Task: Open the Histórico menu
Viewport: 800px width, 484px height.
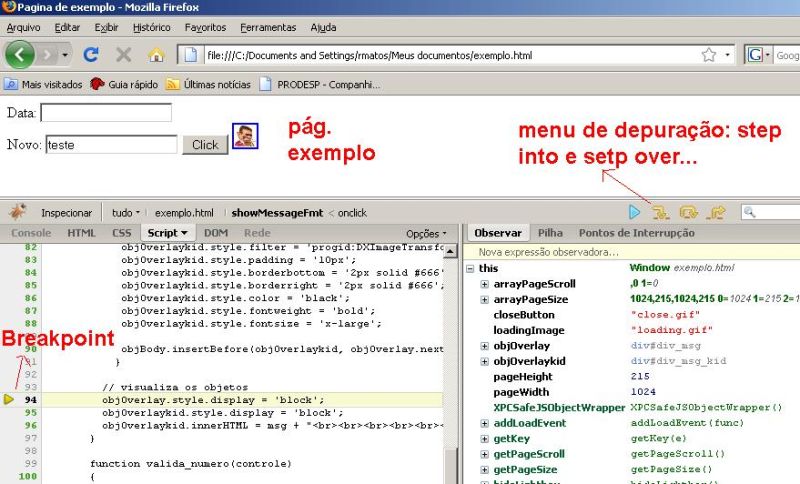Action: pyautogui.click(x=152, y=28)
